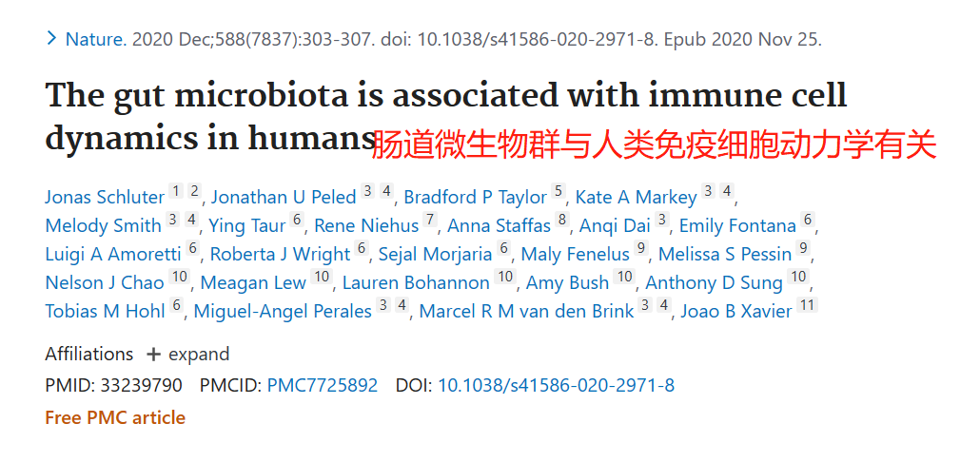This screenshot has height=462, width=980.
Task: Click affiliation badge 5 after Bradford P Taylor
Action: [559, 192]
